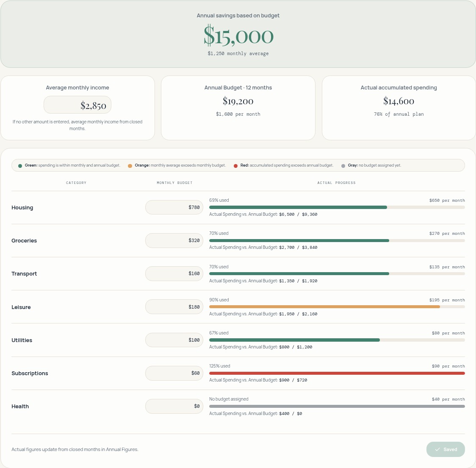Click the Transport progress bar
Screen dimensions: 476x468
[337, 273]
